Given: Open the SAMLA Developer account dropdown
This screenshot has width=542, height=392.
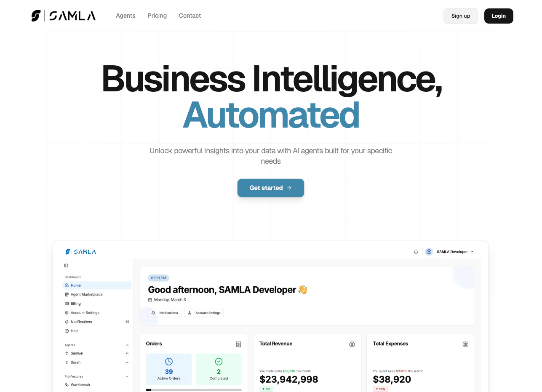Looking at the screenshot, I should [455, 252].
